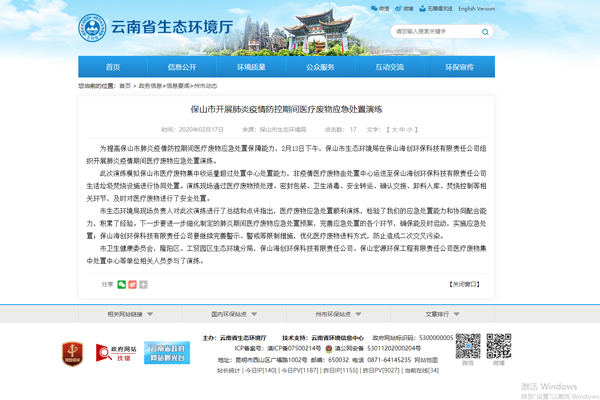This screenshot has height=400, width=600.
Task: Share article via green WeChat icon
Action: point(122,284)
